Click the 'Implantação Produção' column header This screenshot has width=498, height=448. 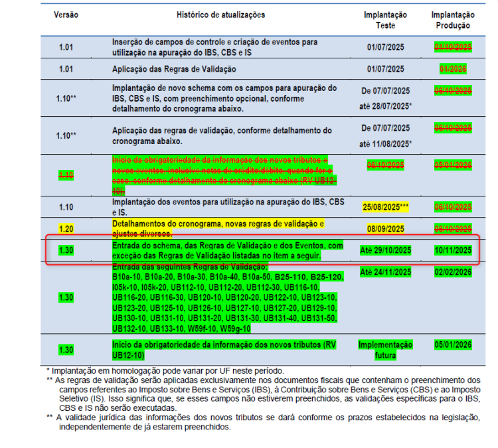pos(453,20)
